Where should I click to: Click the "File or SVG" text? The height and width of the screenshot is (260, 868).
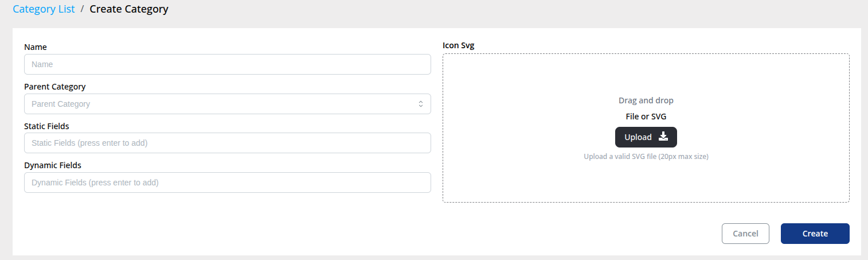[x=646, y=117]
